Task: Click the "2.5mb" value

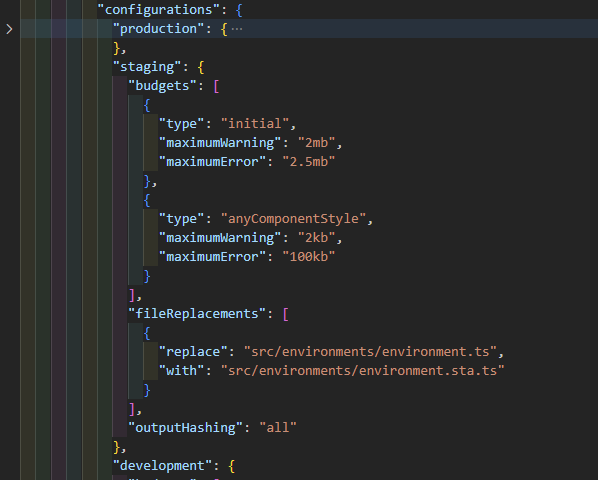Action: pos(309,162)
